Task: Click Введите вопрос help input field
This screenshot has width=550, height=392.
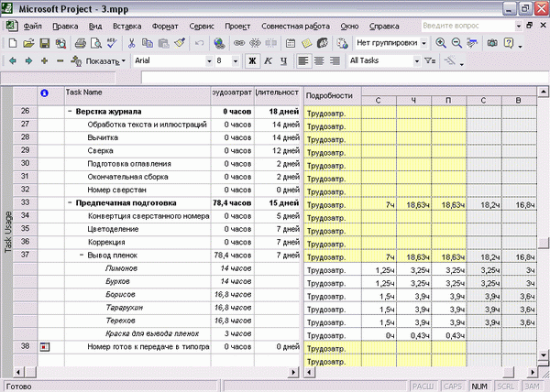Action: (467, 26)
